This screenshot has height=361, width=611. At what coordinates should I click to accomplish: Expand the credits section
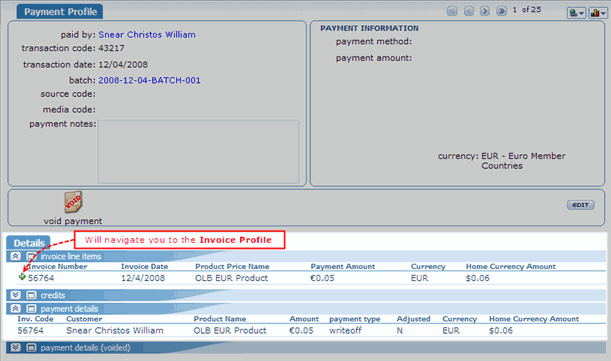click(x=16, y=295)
